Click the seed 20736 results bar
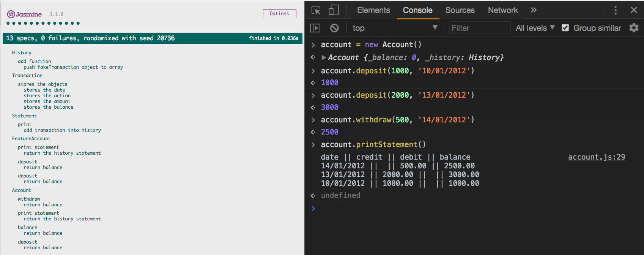 (153, 38)
